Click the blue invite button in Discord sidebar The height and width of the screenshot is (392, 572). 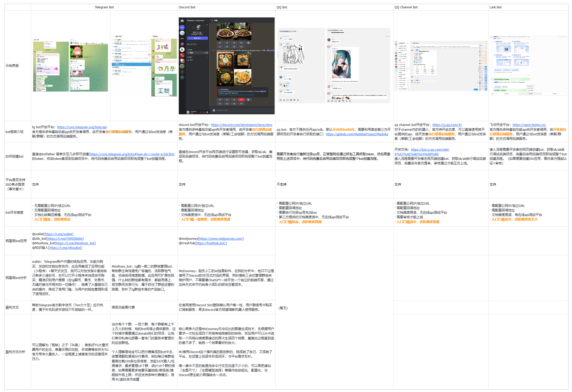point(197,38)
